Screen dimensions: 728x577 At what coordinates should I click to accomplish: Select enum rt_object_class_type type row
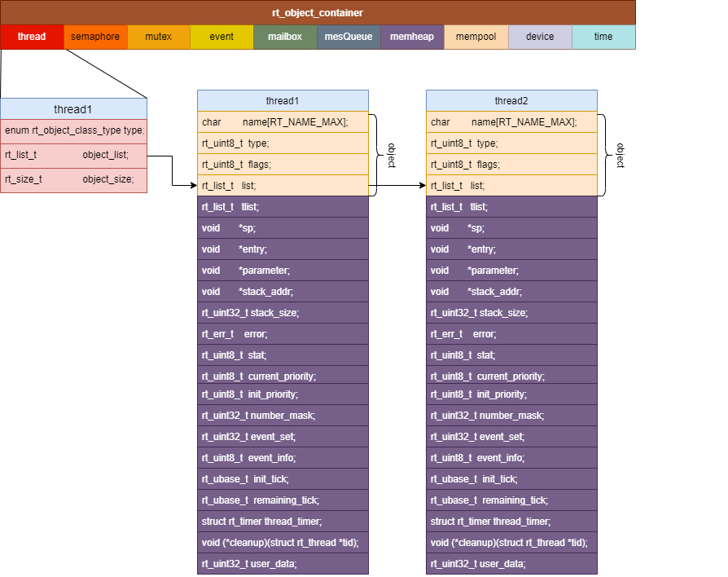tap(74, 131)
